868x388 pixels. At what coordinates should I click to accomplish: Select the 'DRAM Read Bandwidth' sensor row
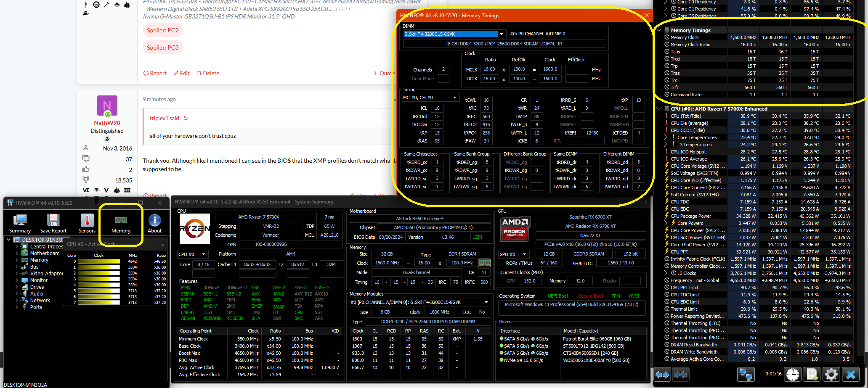point(758,345)
